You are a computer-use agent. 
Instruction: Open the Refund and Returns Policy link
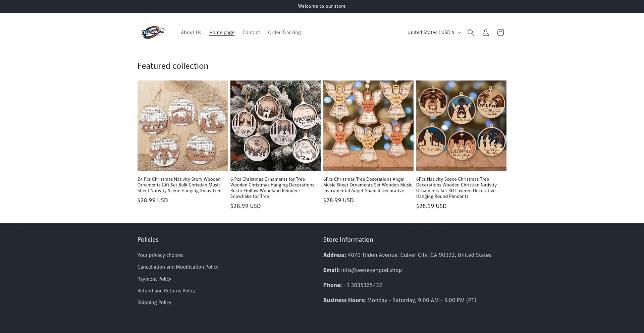[x=166, y=291]
